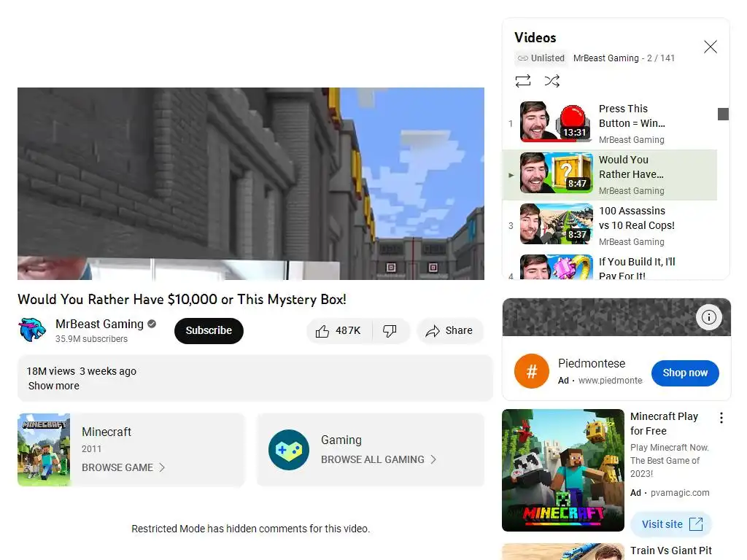This screenshot has height=560, width=747.
Task: Open MrBeast Gaming channel avatar
Action: point(32,330)
